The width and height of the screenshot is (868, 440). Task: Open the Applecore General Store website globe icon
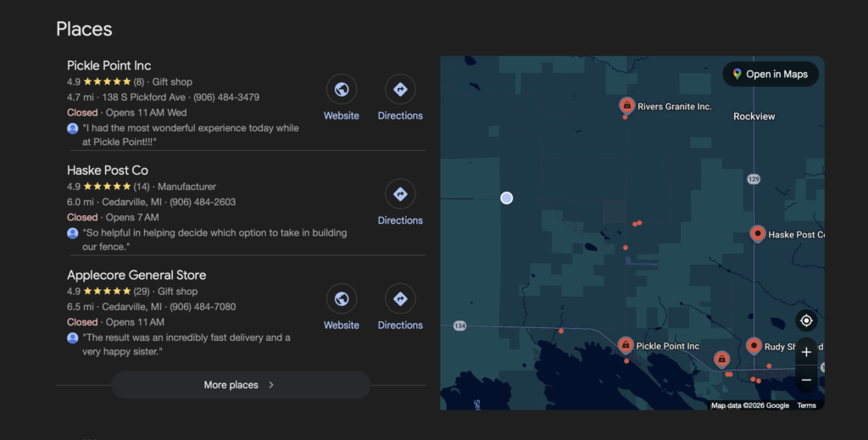(x=342, y=299)
